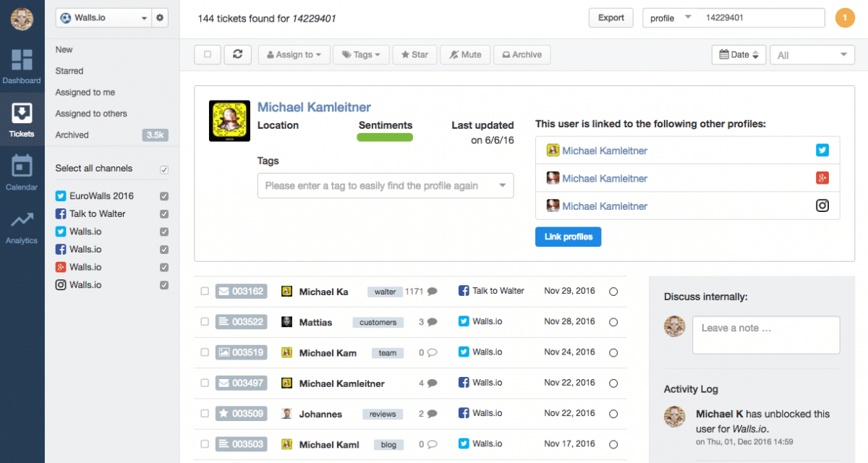Select the customers tag on ticket 003522
This screenshot has width=868, height=463.
(x=378, y=322)
